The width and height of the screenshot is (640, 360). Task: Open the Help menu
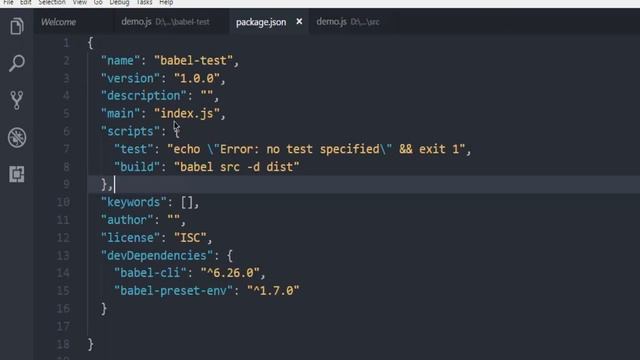click(x=166, y=2)
